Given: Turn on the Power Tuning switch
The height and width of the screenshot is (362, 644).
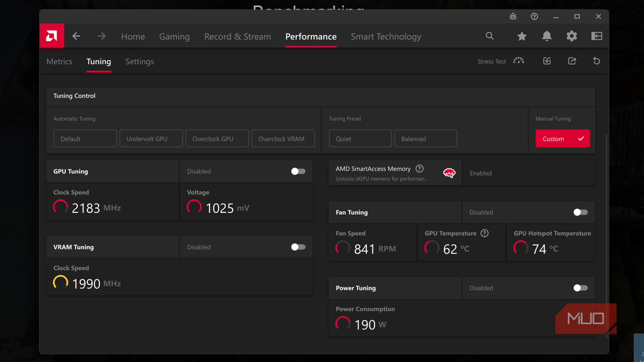Looking at the screenshot, I should (580, 288).
